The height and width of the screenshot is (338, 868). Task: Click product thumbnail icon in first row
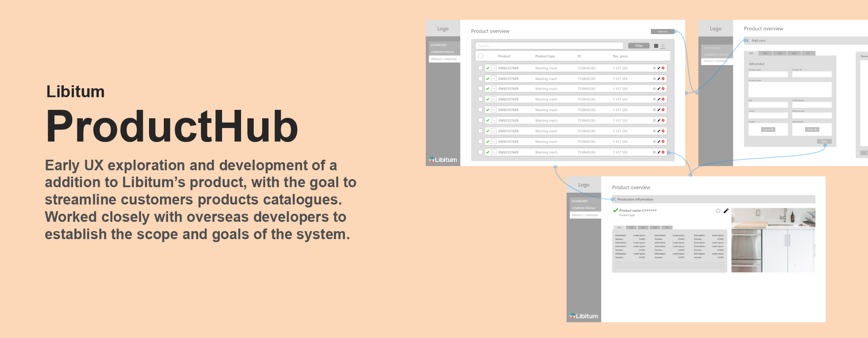pyautogui.click(x=494, y=68)
